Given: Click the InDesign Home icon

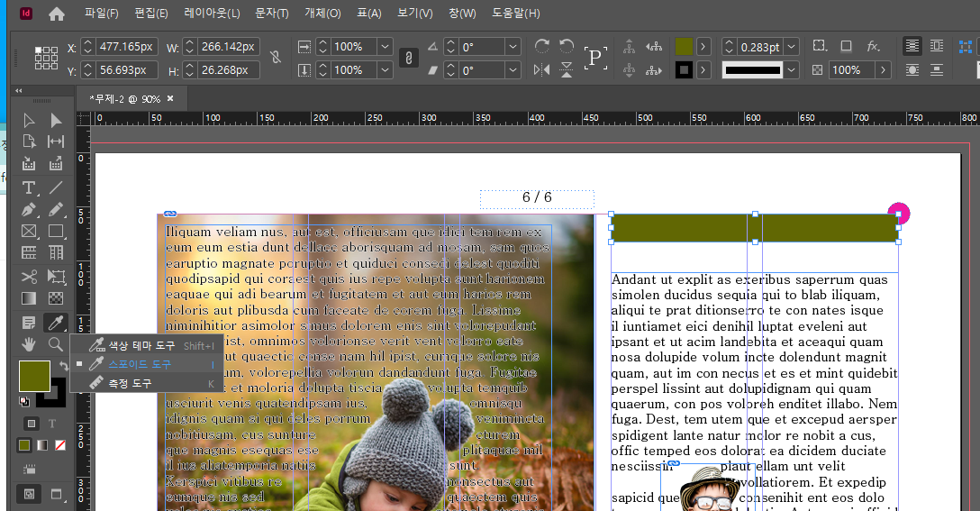Looking at the screenshot, I should [x=56, y=14].
